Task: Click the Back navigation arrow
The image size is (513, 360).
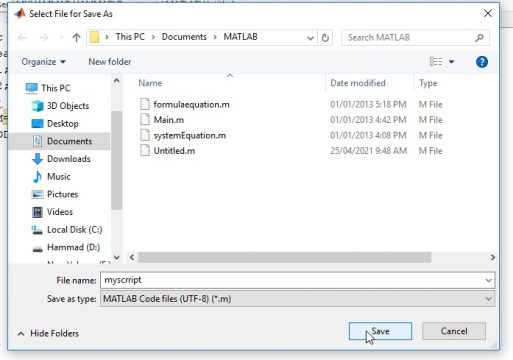Action: (22, 37)
